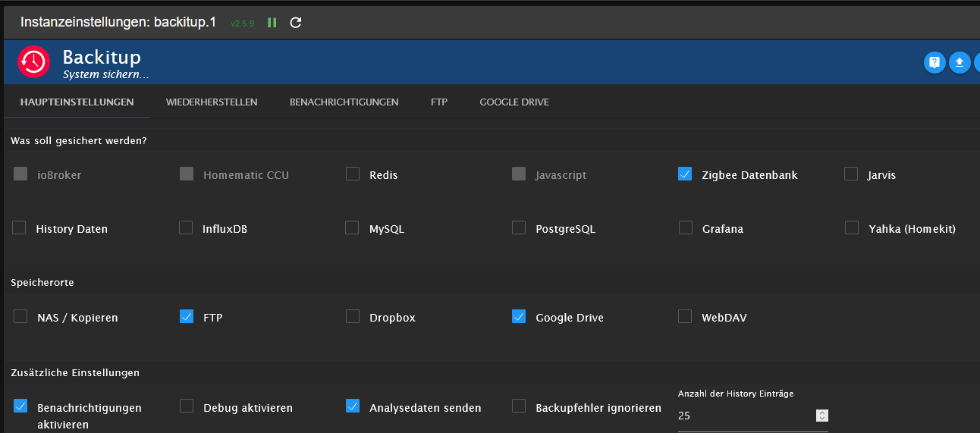Click the Anzahl der History Einträge field
This screenshot has height=433, width=980.
click(x=743, y=416)
